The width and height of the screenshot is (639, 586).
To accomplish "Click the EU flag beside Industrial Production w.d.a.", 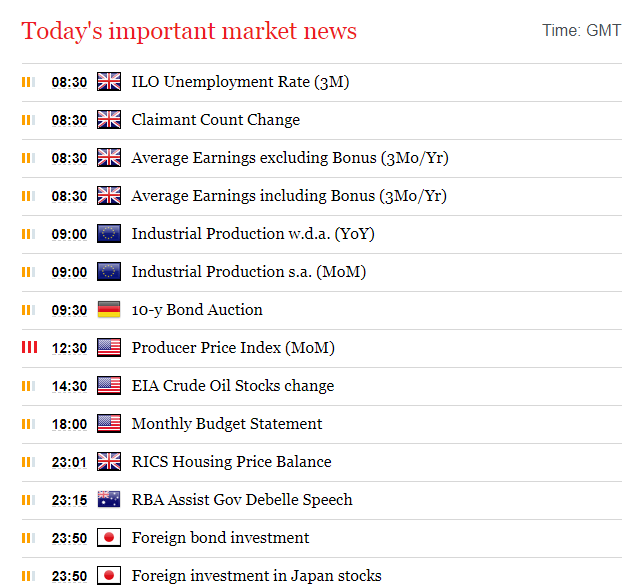I will (x=109, y=234).
